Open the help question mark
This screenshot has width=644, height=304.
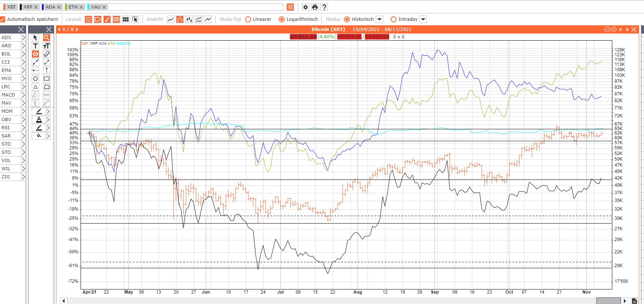324,7
